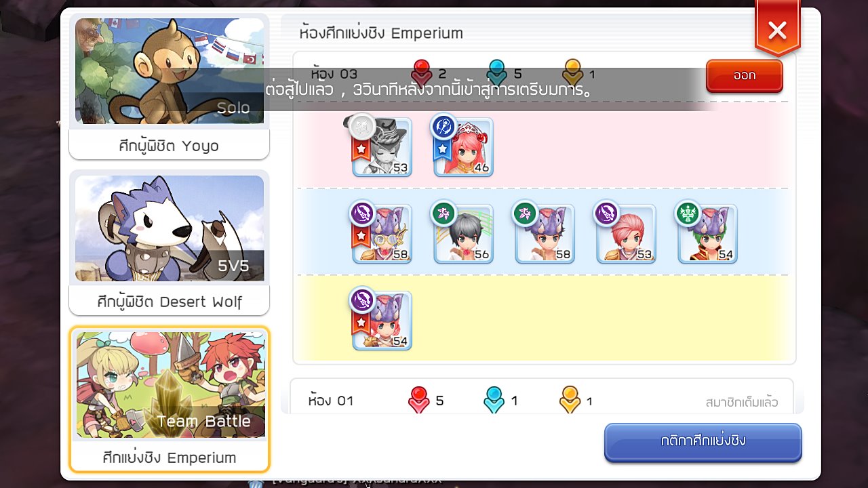The image size is (868, 488).
Task: Open the Yoyo Solo battle mode
Action: [x=170, y=87]
